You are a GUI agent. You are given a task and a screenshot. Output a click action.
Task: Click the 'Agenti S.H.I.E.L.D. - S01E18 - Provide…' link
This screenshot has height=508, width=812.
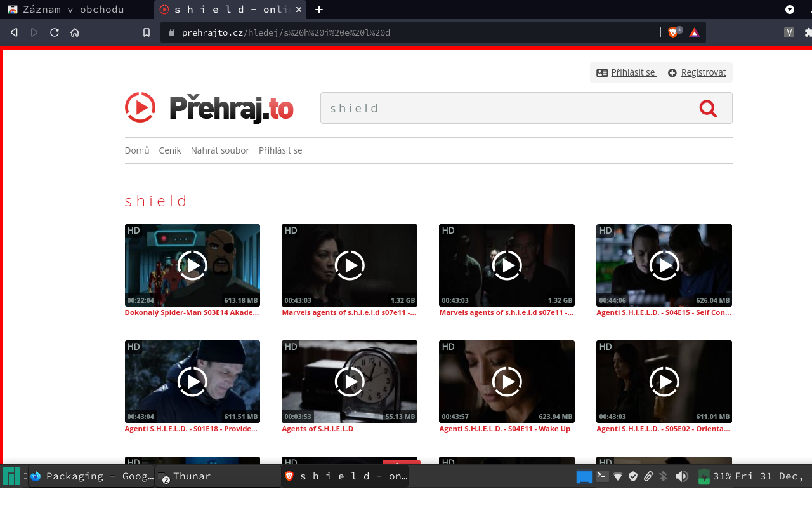click(x=191, y=429)
